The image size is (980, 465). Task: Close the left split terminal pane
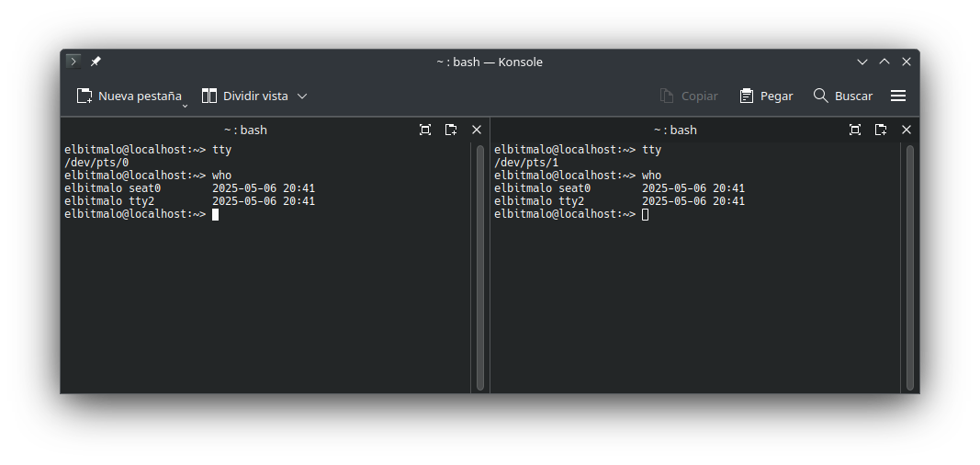(477, 130)
